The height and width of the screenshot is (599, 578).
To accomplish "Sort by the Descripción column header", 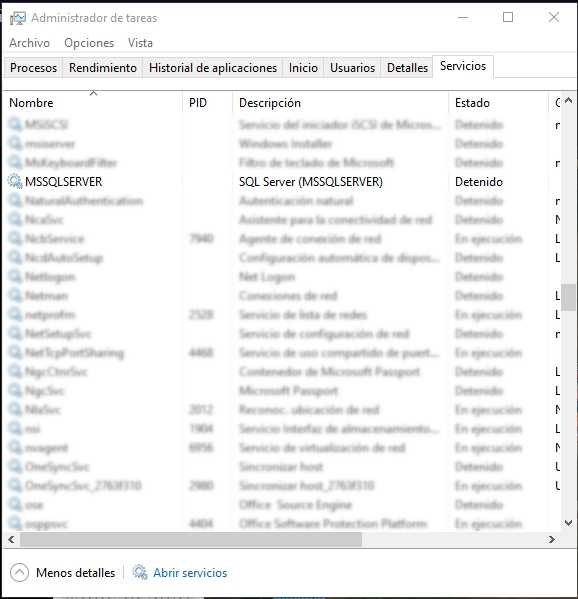I will 340,102.
